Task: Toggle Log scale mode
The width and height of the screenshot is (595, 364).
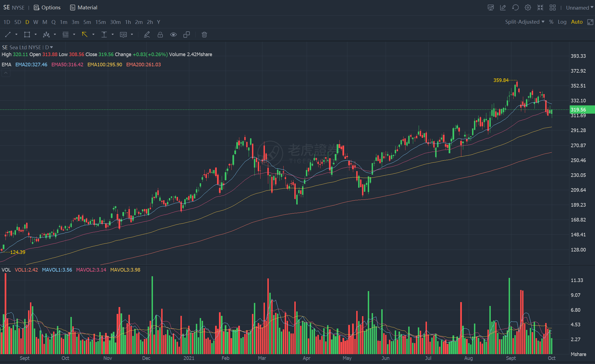Action: coord(562,22)
